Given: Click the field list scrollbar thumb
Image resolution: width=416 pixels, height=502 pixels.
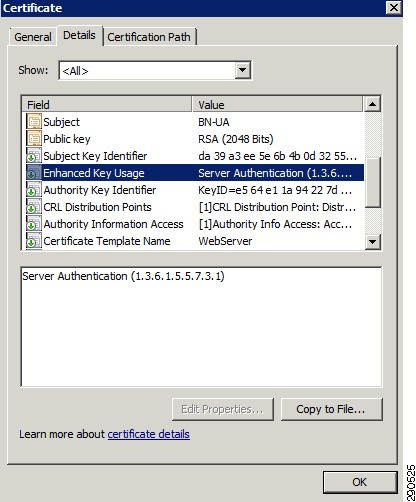Looking at the screenshot, I should click(372, 183).
